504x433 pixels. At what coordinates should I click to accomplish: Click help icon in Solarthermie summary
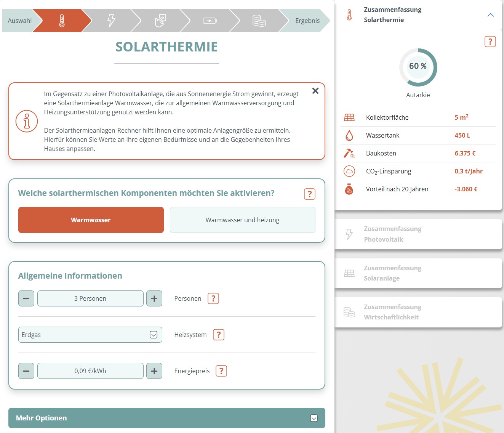pyautogui.click(x=490, y=42)
